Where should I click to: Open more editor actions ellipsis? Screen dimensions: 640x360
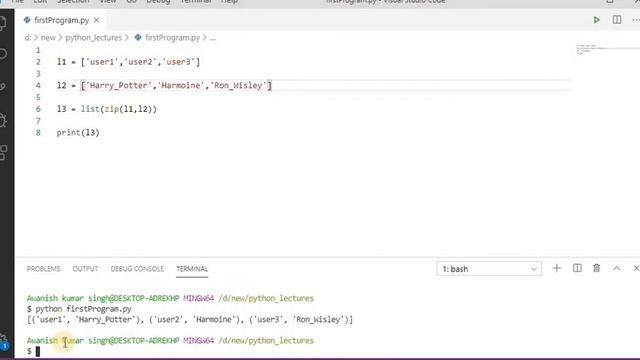636,20
